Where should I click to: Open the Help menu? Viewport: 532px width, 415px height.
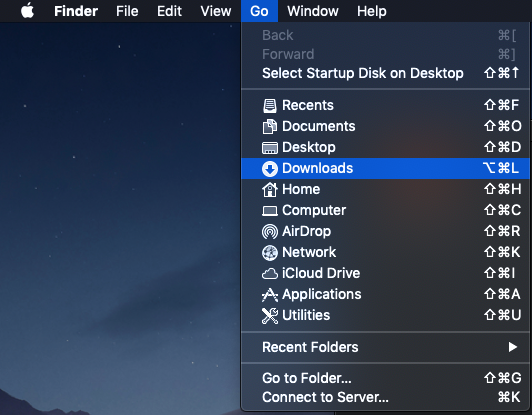pos(372,11)
